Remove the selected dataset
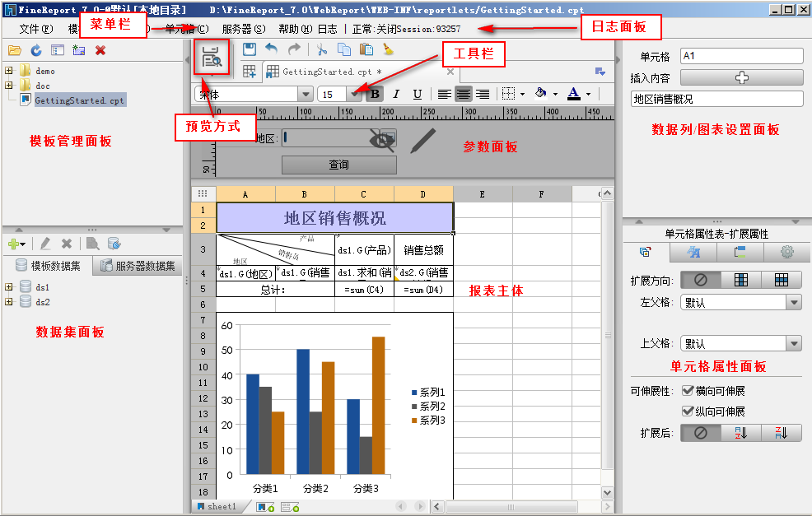 67,244
